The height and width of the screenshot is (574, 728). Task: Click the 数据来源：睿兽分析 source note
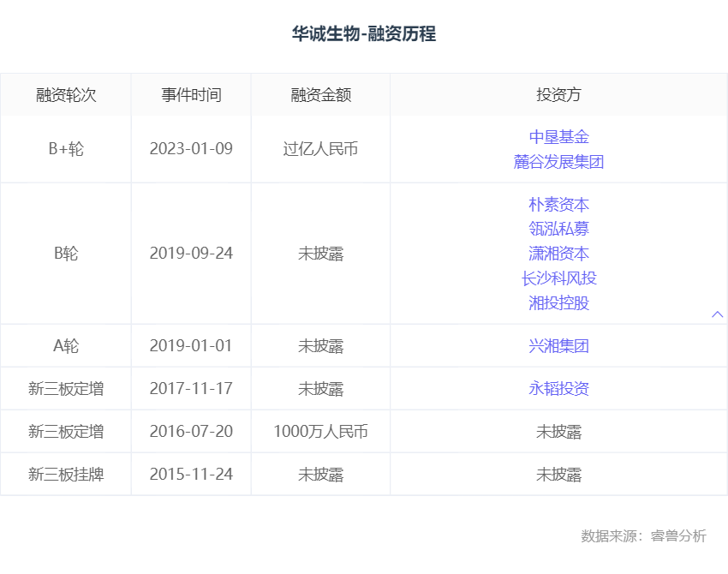coord(643,536)
